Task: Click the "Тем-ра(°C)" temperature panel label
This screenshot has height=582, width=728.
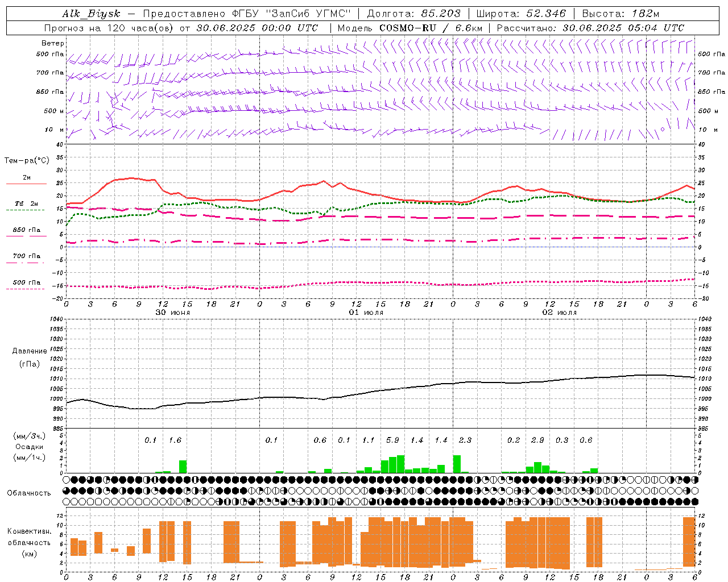Action: [x=27, y=161]
